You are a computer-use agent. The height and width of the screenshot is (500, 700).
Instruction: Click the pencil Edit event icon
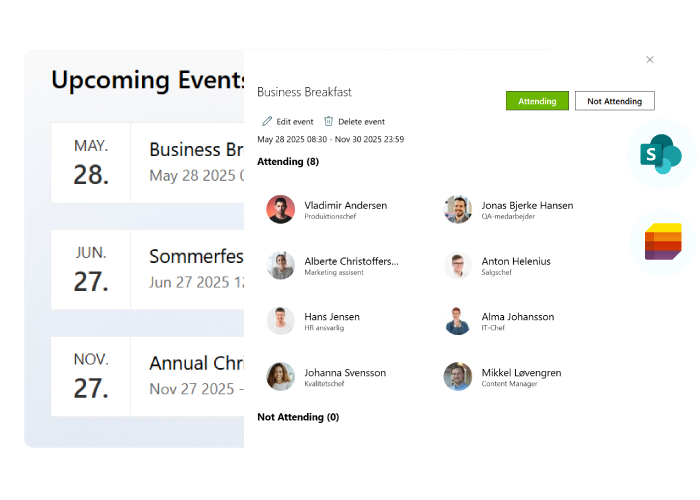point(267,121)
